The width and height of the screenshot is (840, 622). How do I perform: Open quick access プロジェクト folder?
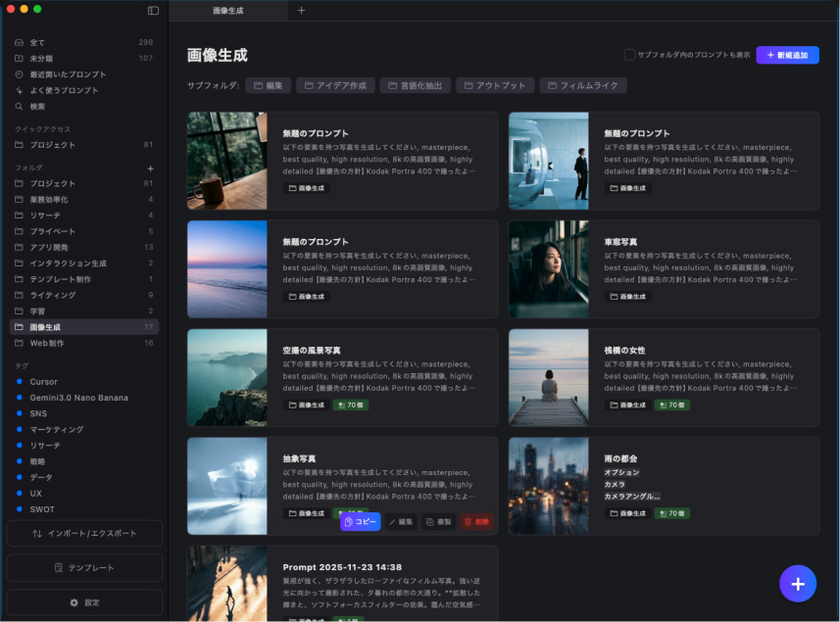(84, 145)
